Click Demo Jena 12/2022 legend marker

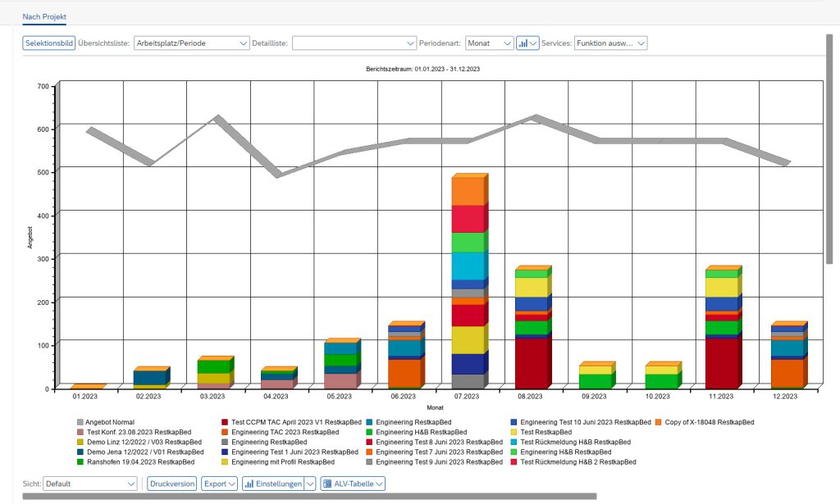pos(80,452)
